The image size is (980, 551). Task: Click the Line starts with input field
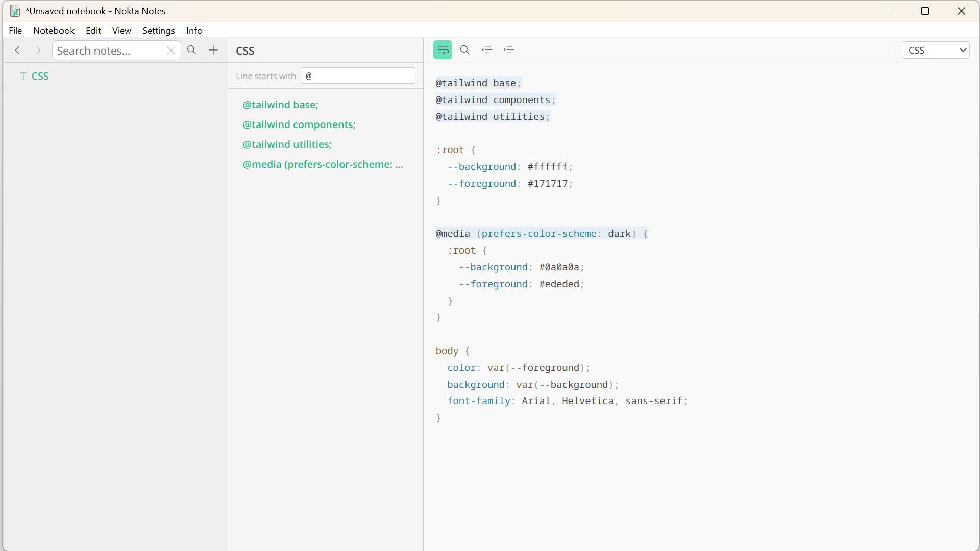point(358,76)
